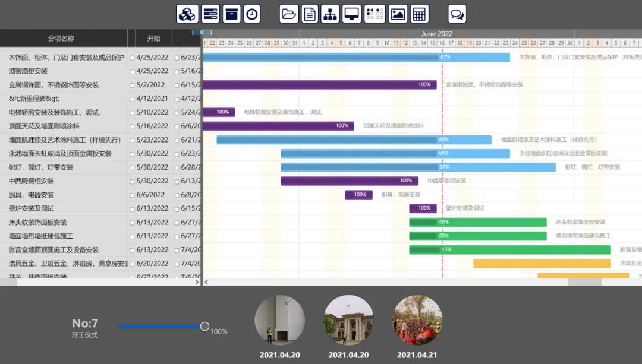Click the scroll-right arrow under task table

(x=197, y=282)
